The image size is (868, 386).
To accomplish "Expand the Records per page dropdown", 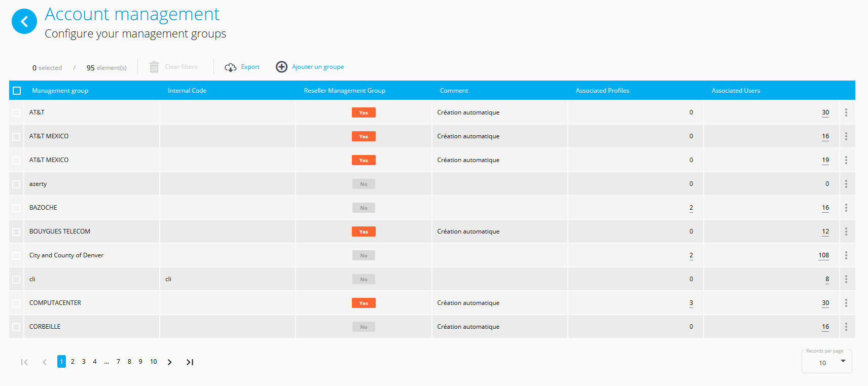I will pos(843,362).
